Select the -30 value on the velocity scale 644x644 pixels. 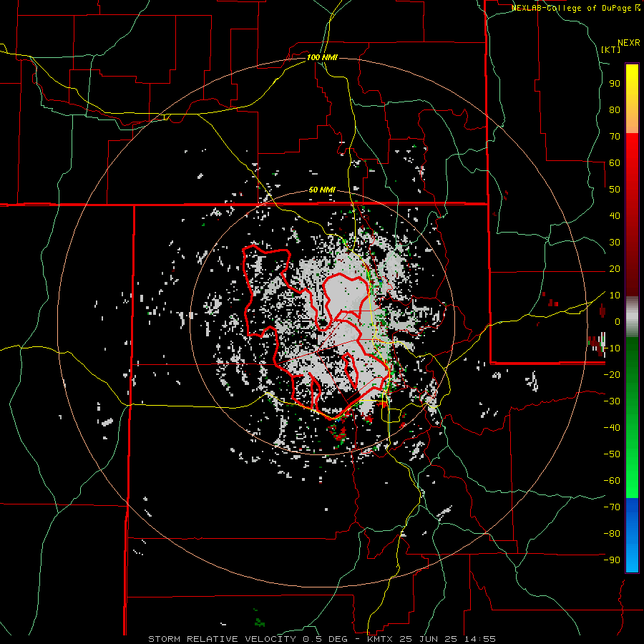point(612,401)
